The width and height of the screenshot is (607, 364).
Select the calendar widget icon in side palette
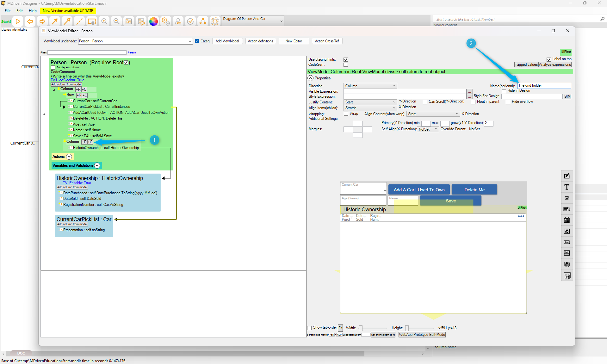point(567,220)
